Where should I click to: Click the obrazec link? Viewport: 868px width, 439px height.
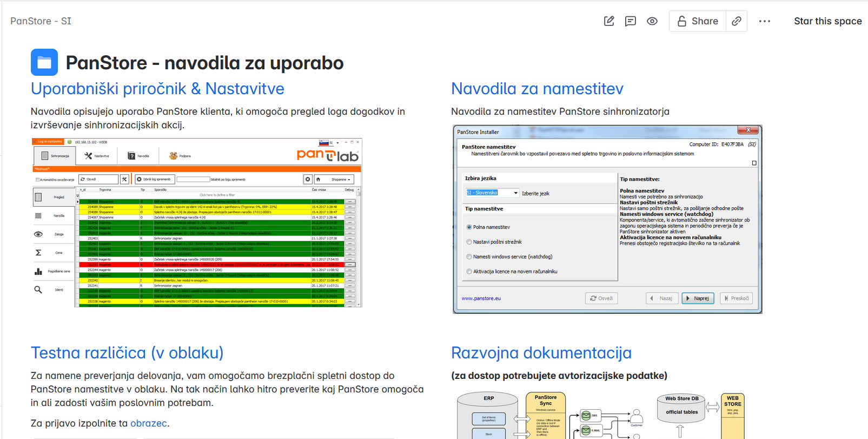point(149,423)
